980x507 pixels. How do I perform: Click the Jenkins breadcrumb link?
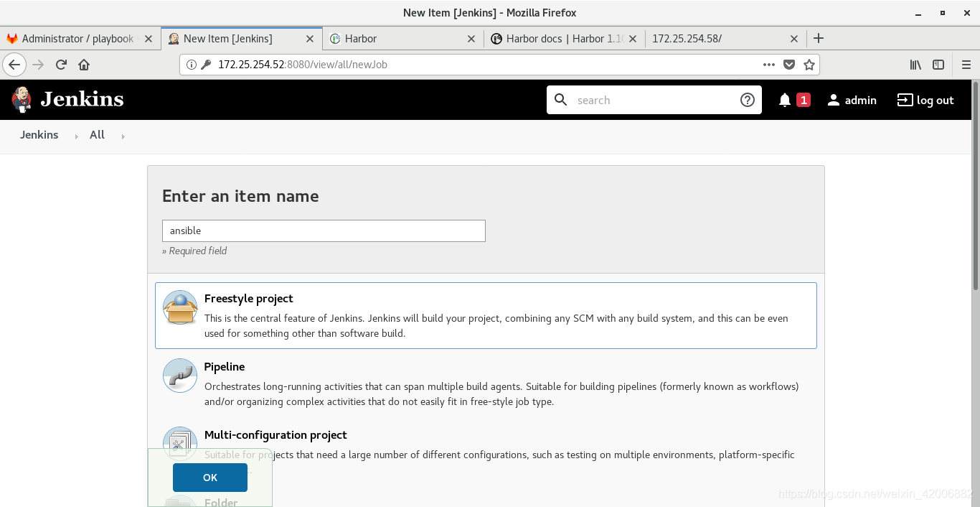(39, 135)
